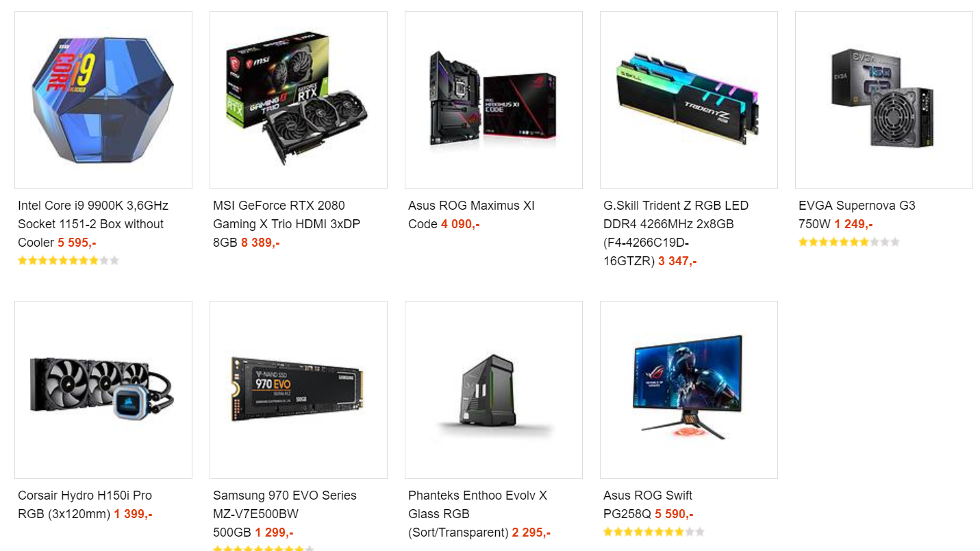980x551 pixels.
Task: Open the Asus ROG Swift monitor image
Action: [x=689, y=390]
